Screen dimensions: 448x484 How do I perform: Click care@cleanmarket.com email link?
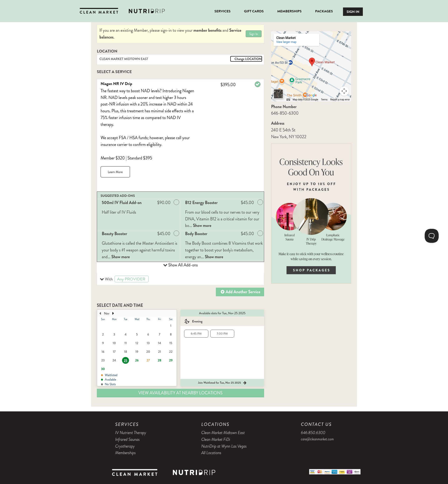click(317, 439)
